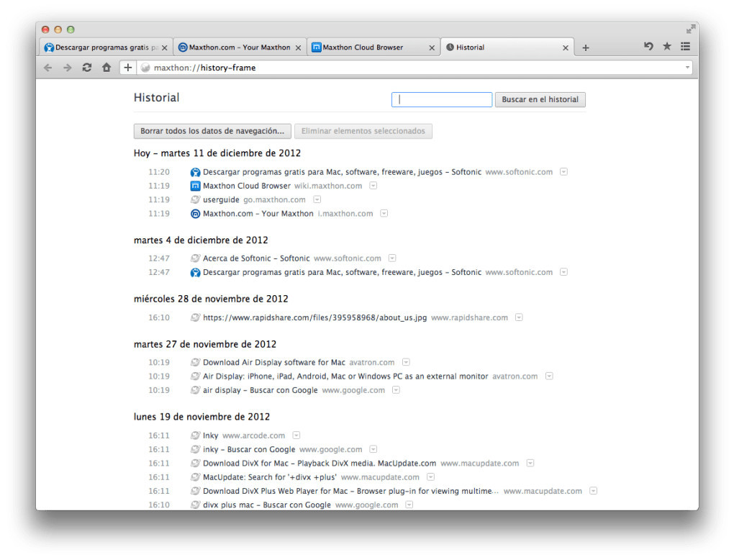Click Eliminar elementos seleccionados button
Viewport: 734px width, 560px height.
tap(363, 131)
